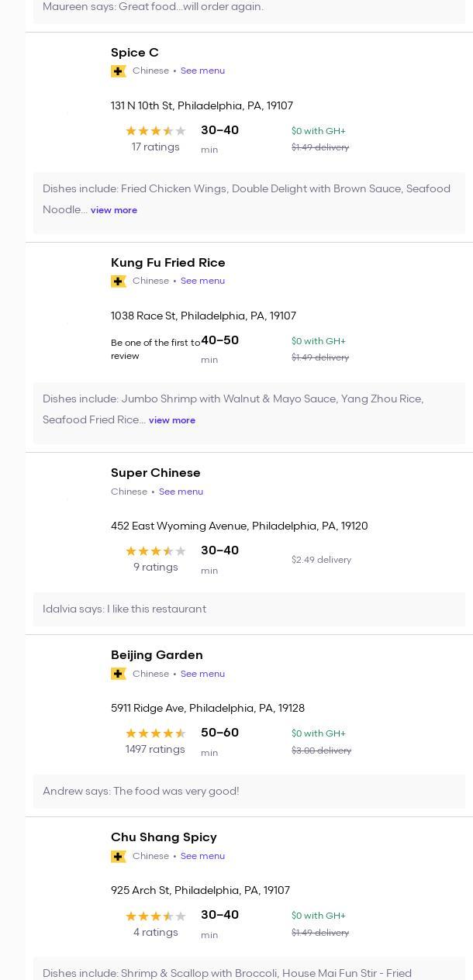Open the Chu Shang Spicy restaurant title

click(164, 837)
